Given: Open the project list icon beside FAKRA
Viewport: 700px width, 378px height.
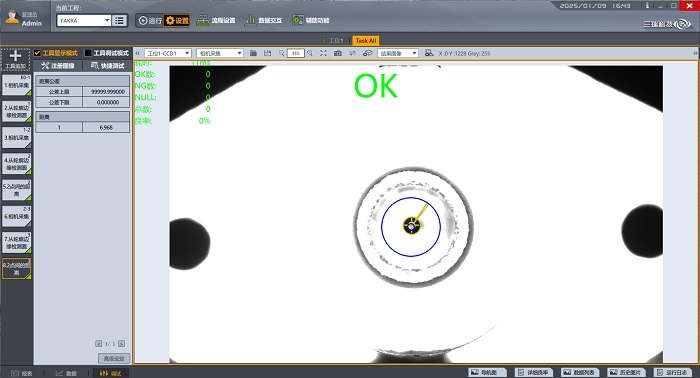Looking at the screenshot, I should tap(119, 21).
